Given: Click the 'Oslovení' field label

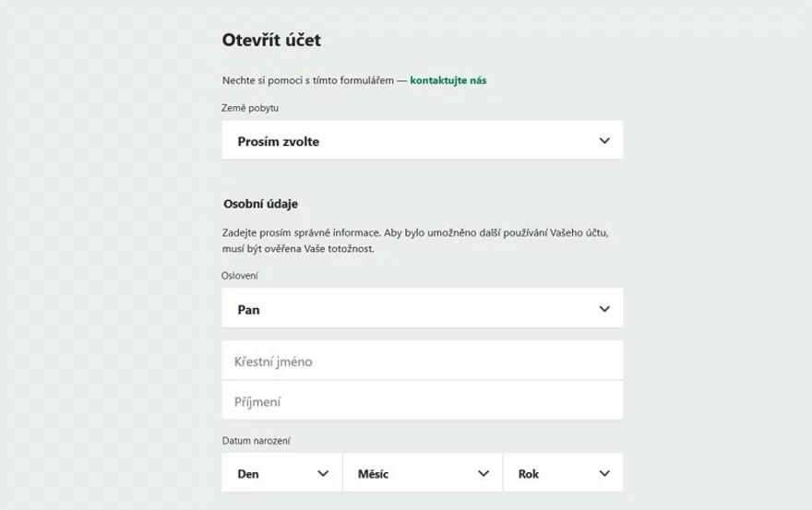Looking at the screenshot, I should (240, 275).
